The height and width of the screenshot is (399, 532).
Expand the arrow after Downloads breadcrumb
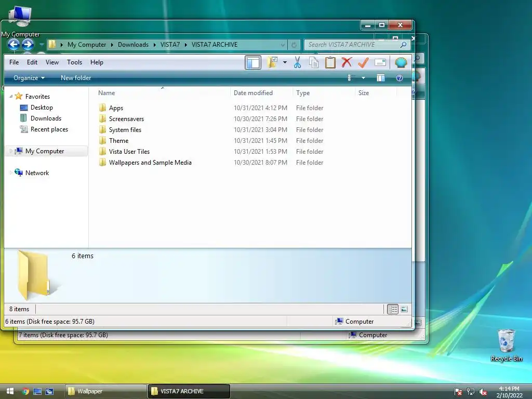pos(154,45)
